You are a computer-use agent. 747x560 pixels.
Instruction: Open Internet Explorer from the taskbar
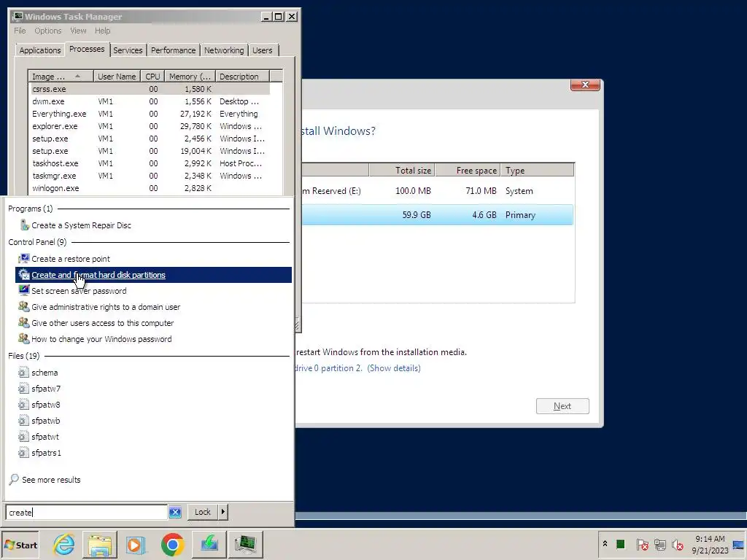pos(64,544)
